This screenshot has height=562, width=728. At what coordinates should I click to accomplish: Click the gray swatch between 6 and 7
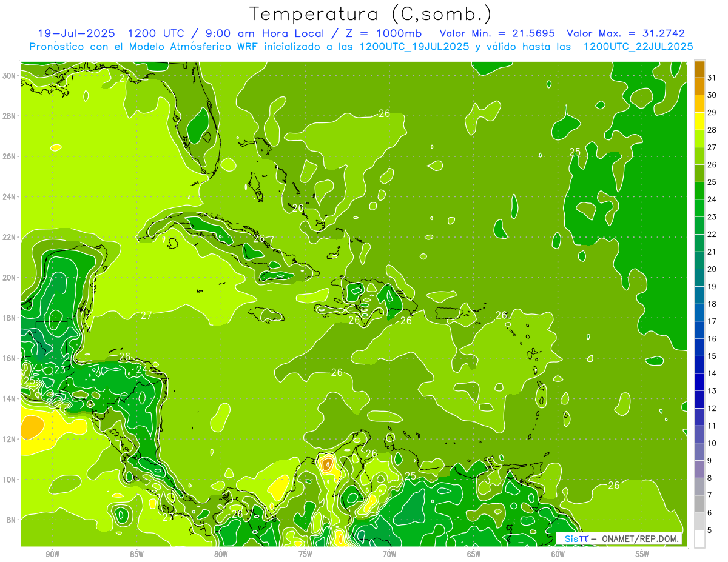[699, 504]
